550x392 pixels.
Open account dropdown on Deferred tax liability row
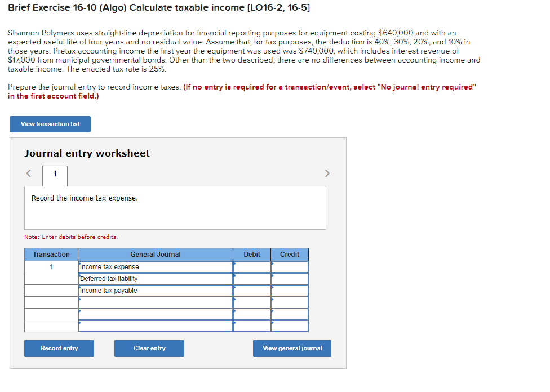point(156,278)
